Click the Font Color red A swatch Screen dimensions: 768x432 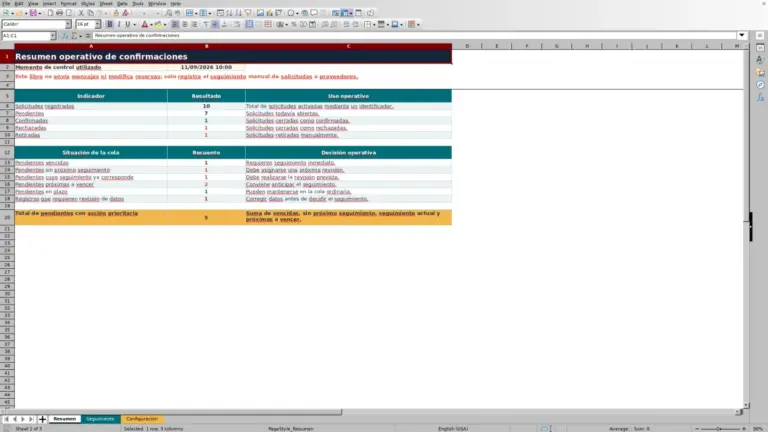[x=144, y=24]
